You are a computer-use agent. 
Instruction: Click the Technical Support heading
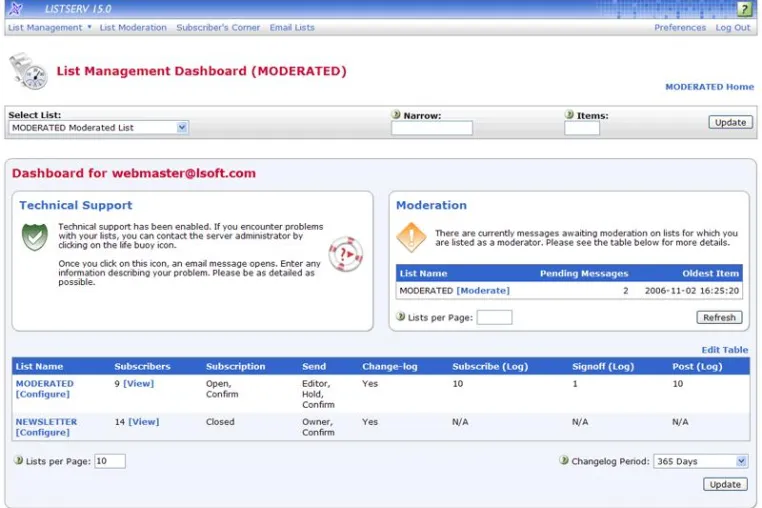[76, 206]
